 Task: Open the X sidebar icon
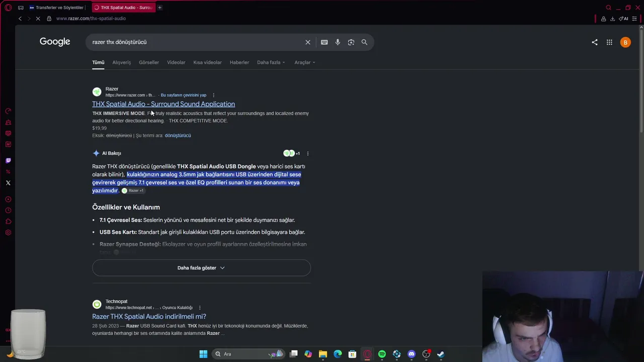click(x=8, y=183)
